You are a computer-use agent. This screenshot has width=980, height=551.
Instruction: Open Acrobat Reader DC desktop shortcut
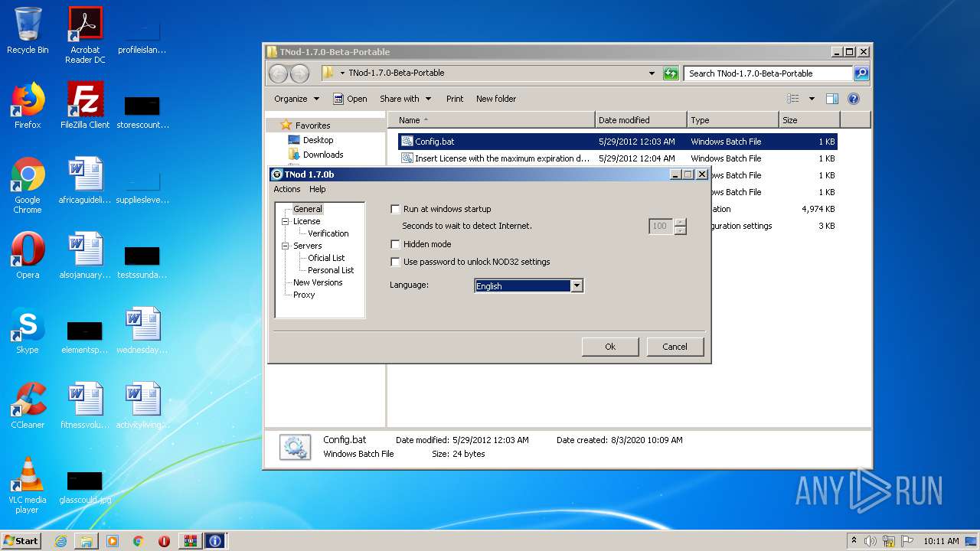coord(85,35)
